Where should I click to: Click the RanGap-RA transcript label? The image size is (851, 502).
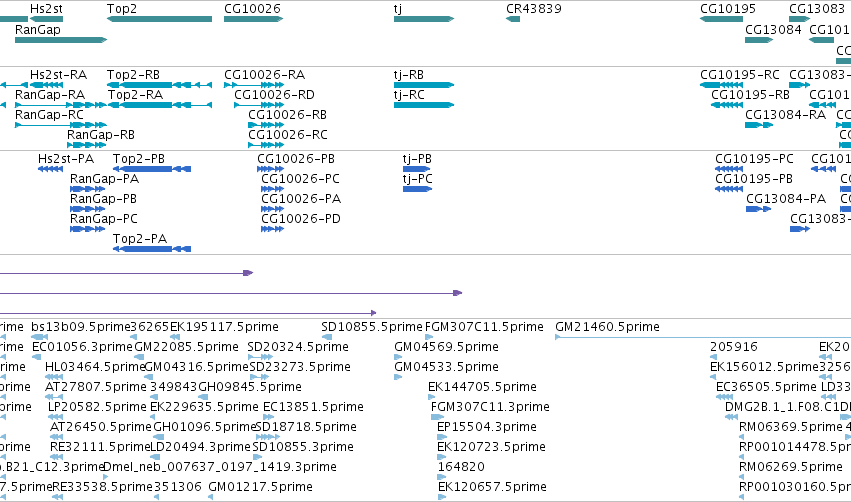tap(50, 94)
